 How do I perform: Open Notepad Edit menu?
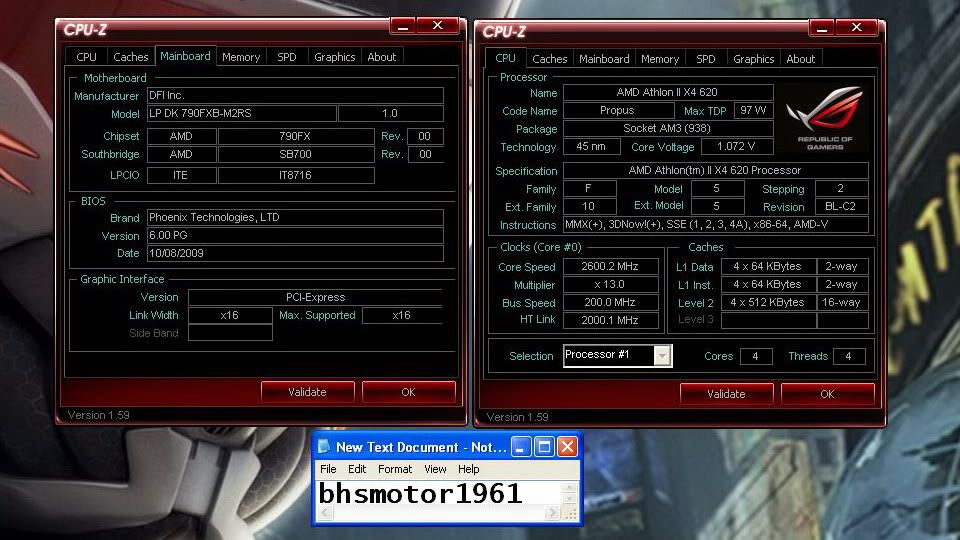(357, 469)
